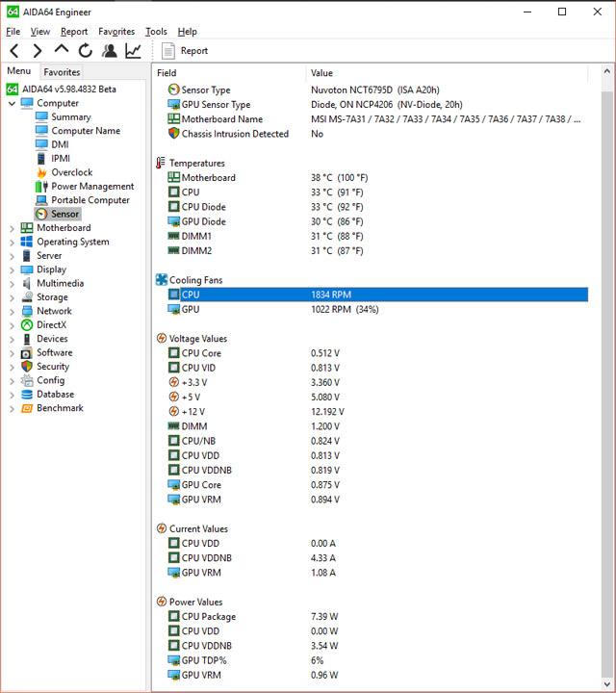Select the highlighted CPU fan row
The width and height of the screenshot is (616, 693).
(x=378, y=295)
